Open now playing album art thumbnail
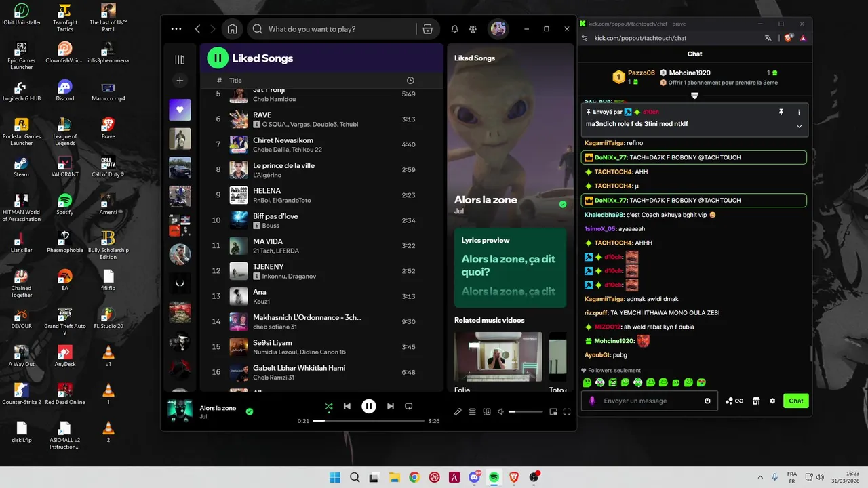868x488 pixels. click(180, 411)
